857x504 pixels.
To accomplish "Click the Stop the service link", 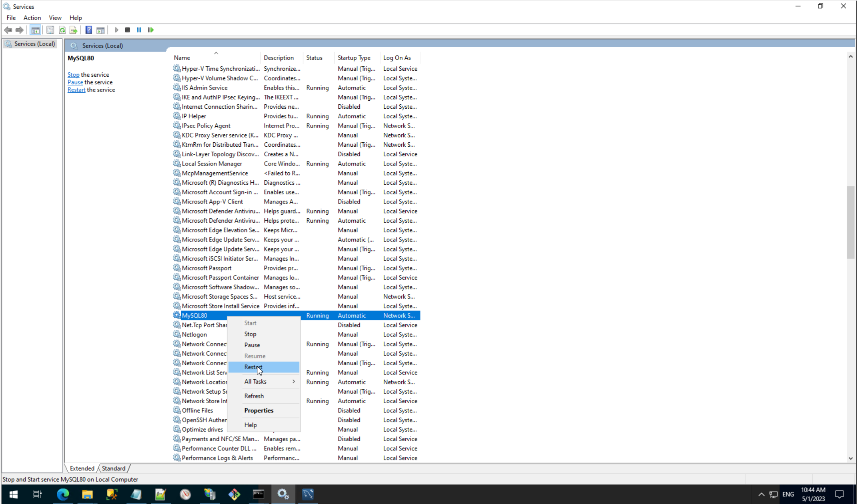I will coord(73,75).
